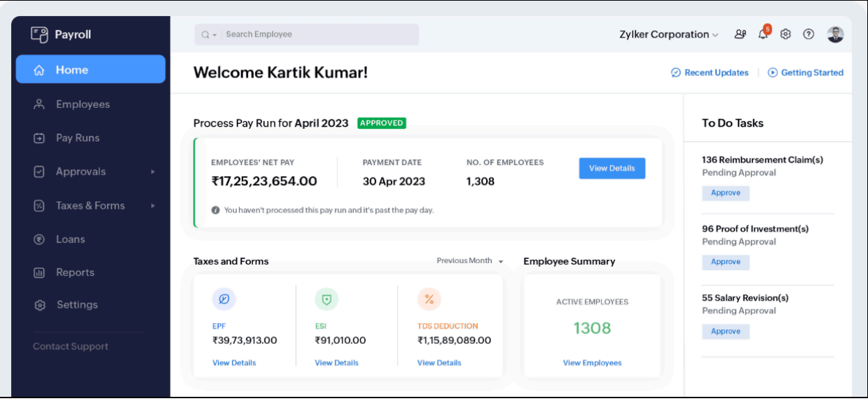Click the EPF circular icon
868x401 pixels.
[224, 299]
